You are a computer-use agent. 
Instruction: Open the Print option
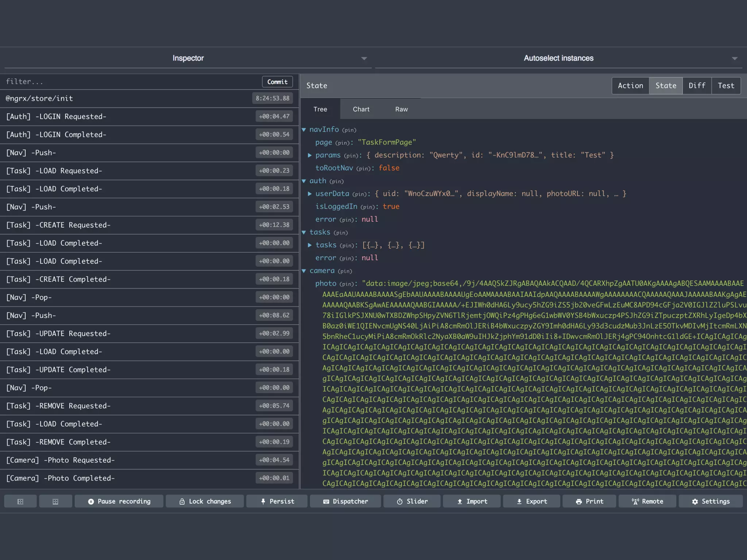pyautogui.click(x=589, y=501)
